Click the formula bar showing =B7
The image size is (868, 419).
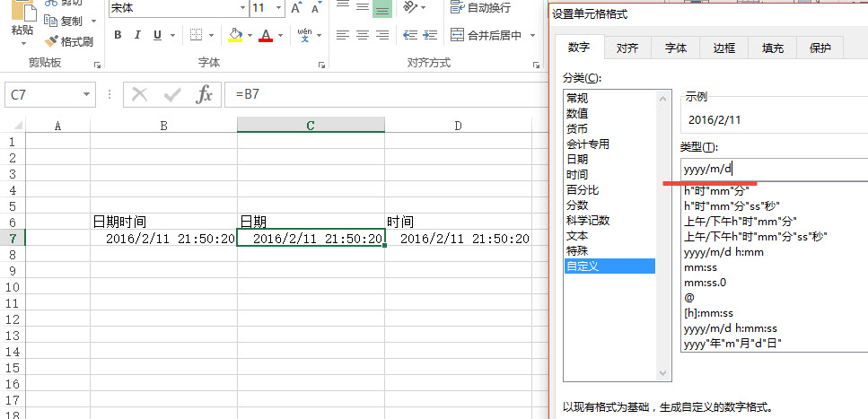pos(385,95)
